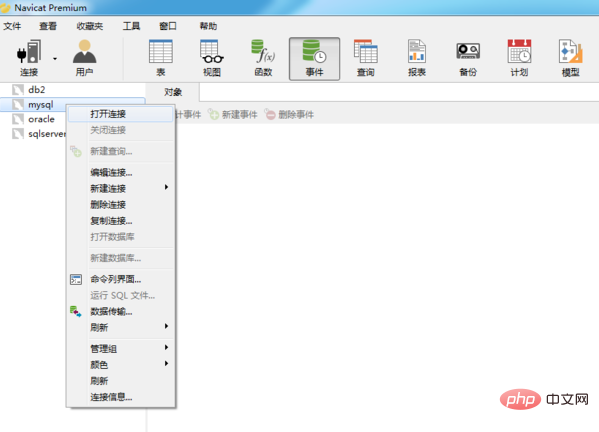Click the data transfer icon in menu
Viewport: 599px width, 432px height.
click(x=76, y=311)
